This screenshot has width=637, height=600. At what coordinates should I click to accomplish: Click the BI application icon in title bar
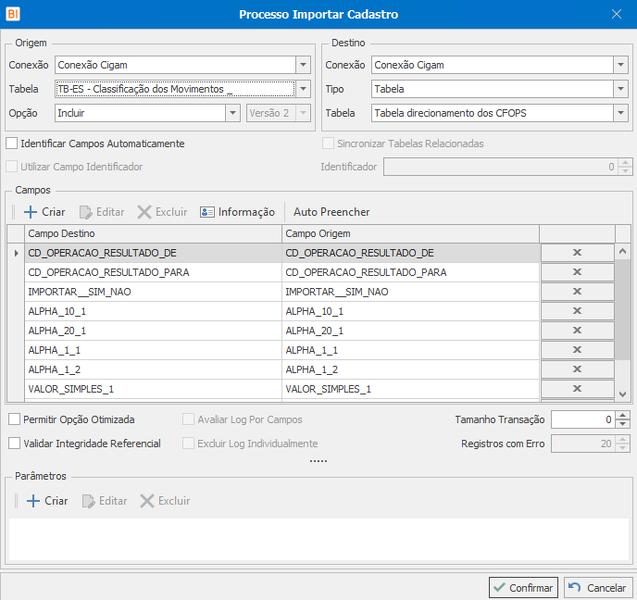[x=13, y=14]
